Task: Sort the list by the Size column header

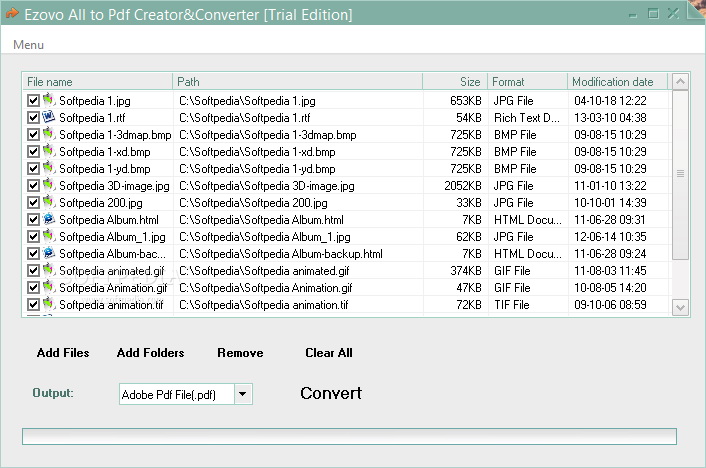Action: [454, 81]
